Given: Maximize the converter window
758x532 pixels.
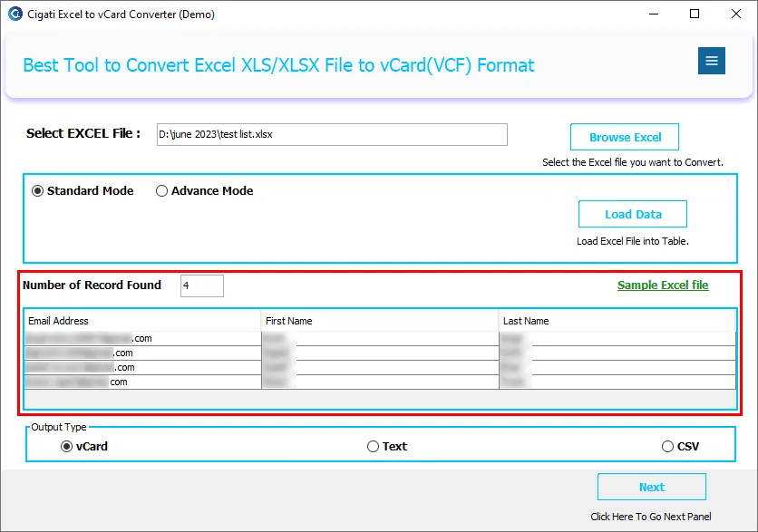Looking at the screenshot, I should pyautogui.click(x=695, y=14).
